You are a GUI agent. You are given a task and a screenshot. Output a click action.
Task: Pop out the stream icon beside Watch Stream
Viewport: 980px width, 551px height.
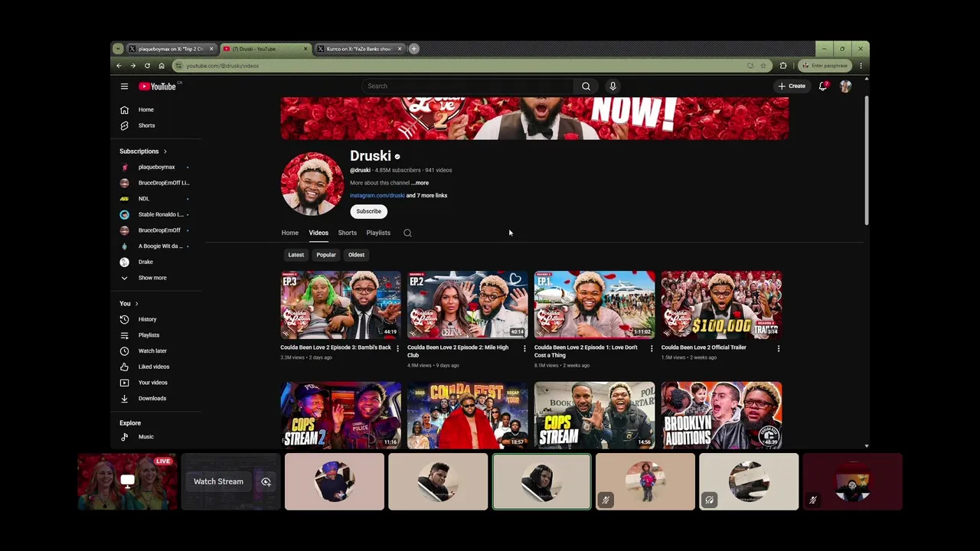[266, 482]
